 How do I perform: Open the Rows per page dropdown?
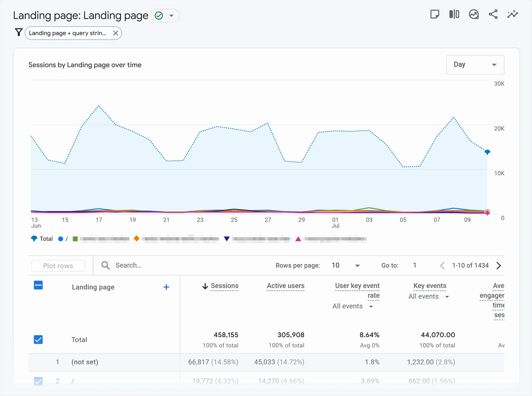click(x=345, y=265)
